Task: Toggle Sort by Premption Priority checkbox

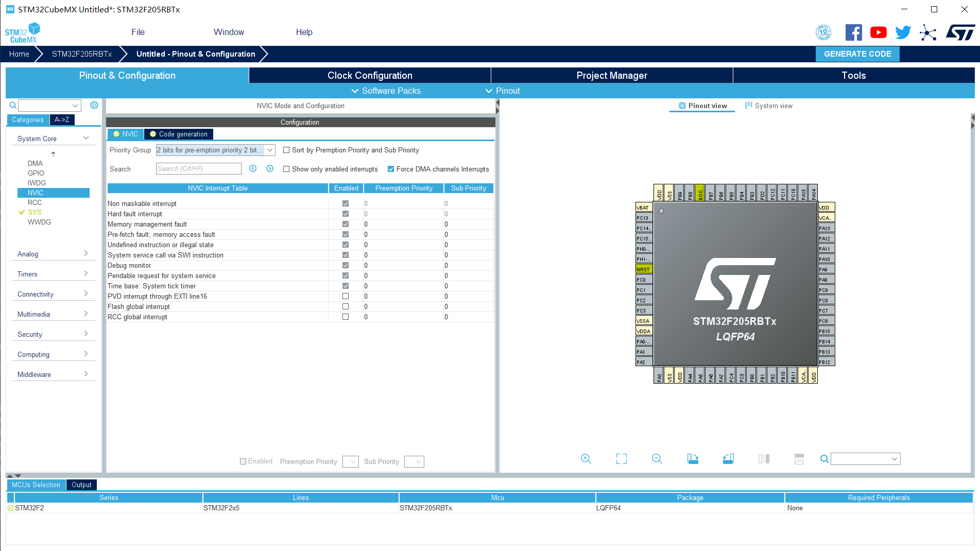Action: point(286,150)
